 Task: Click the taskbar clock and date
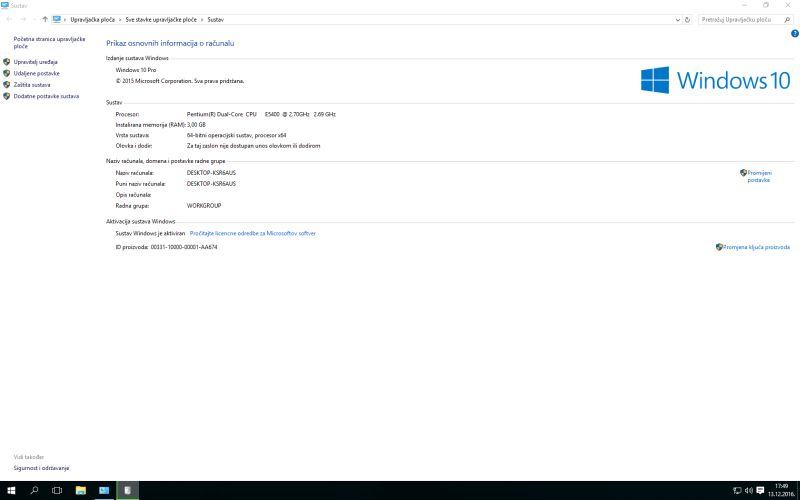tap(781, 490)
